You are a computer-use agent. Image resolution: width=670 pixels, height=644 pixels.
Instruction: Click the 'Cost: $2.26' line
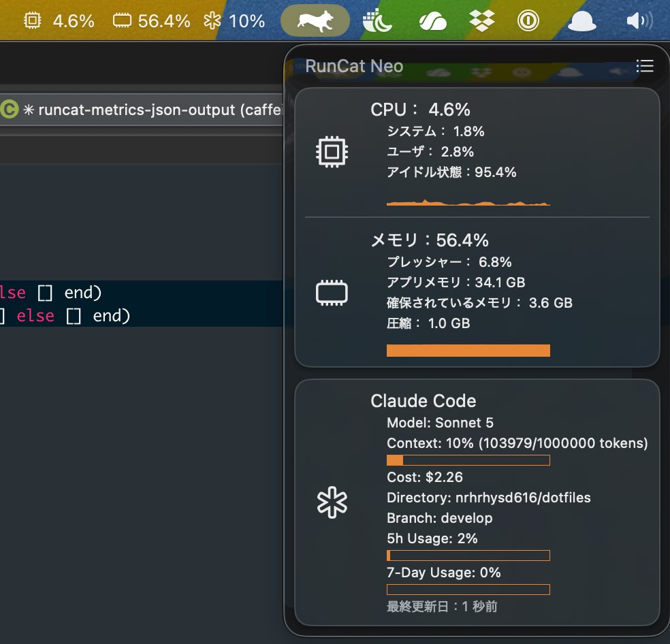click(425, 477)
